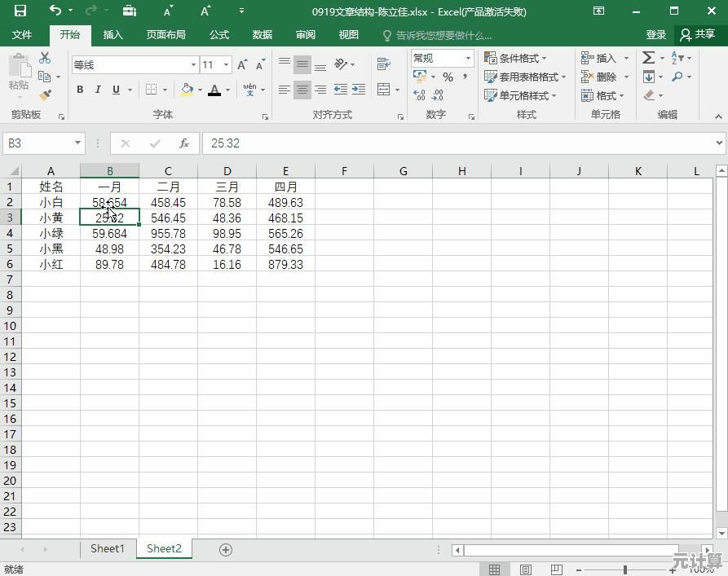This screenshot has width=728, height=576.
Task: Click the AutoSum sigma icon
Action: 649,58
